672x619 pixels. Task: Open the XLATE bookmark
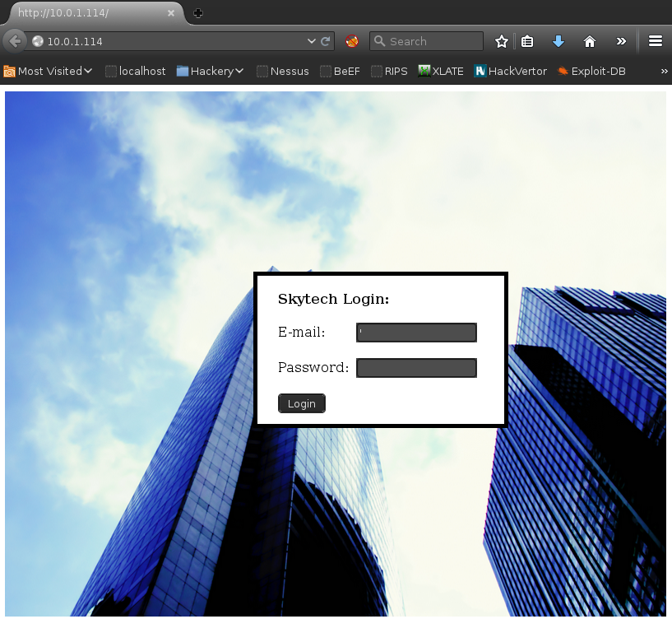click(x=441, y=71)
